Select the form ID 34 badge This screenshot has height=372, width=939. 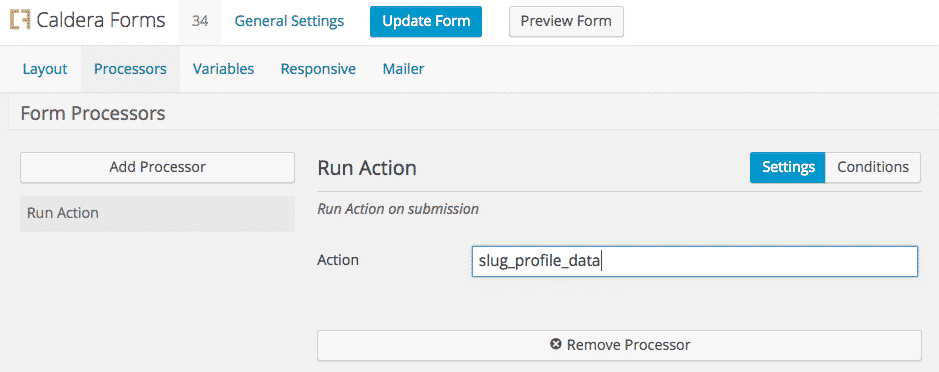click(200, 22)
